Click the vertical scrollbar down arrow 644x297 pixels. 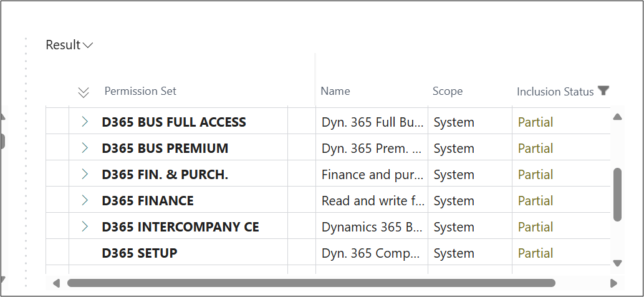tap(617, 263)
